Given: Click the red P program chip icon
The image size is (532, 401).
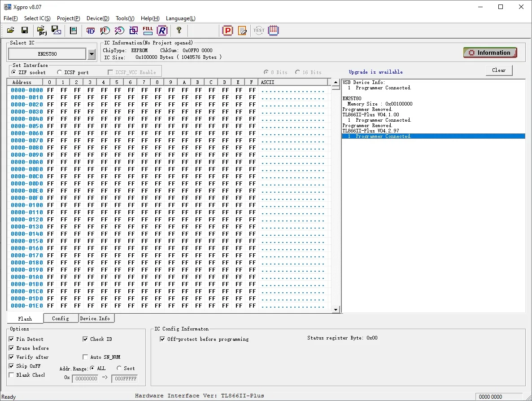Looking at the screenshot, I should [228, 31].
